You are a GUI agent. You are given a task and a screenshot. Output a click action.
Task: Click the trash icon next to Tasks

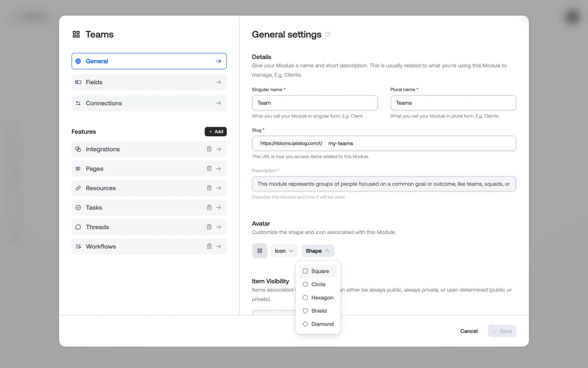209,208
